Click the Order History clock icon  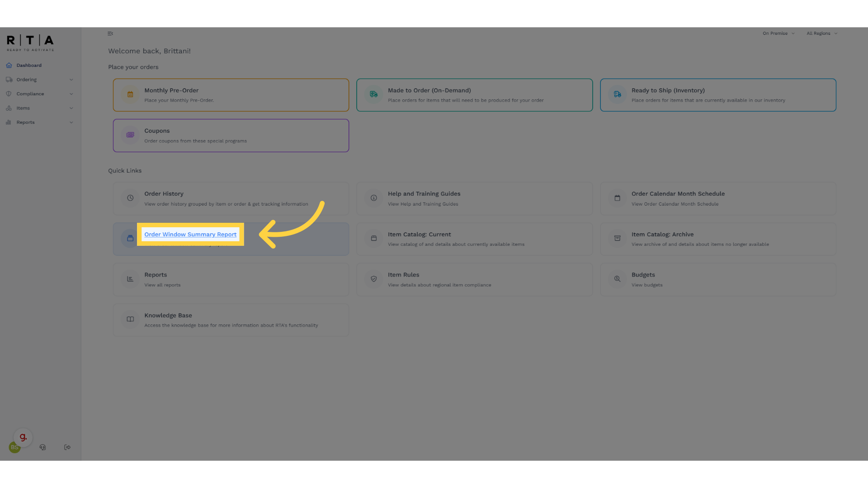[x=130, y=198]
